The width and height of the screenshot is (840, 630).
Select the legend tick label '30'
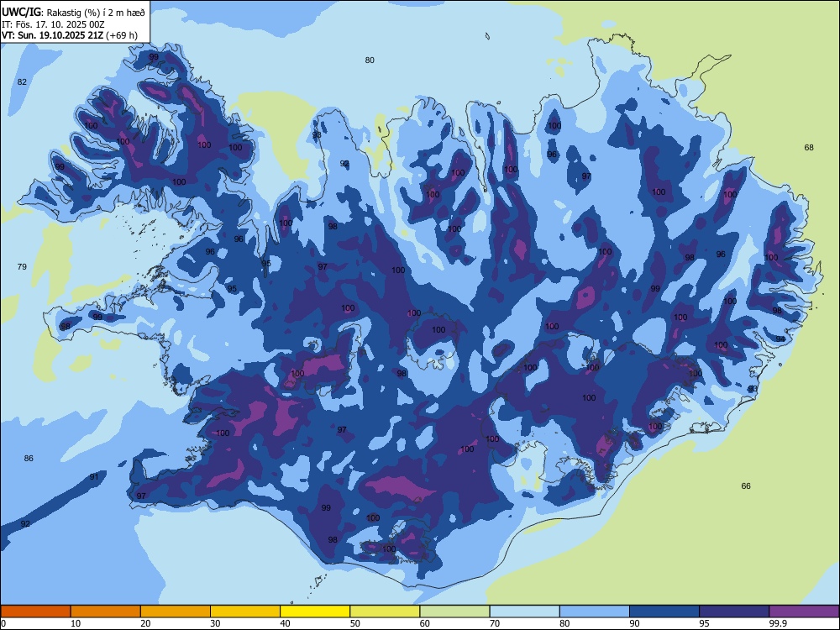pos(215,623)
